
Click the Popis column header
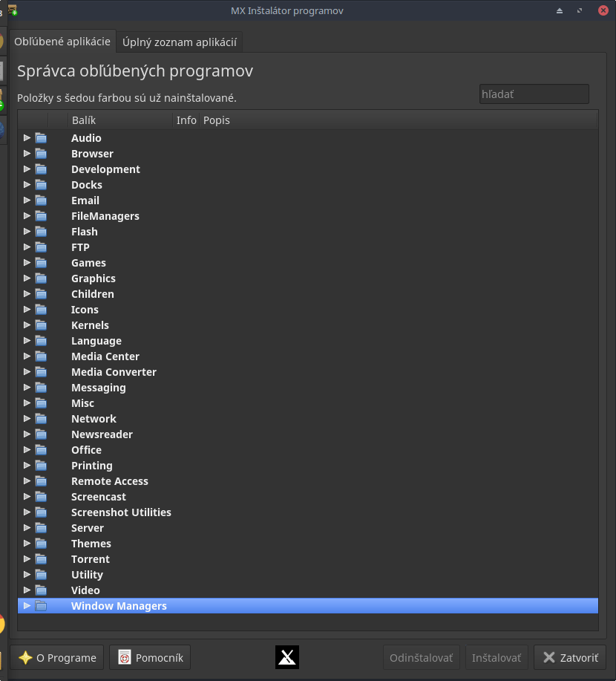399,120
